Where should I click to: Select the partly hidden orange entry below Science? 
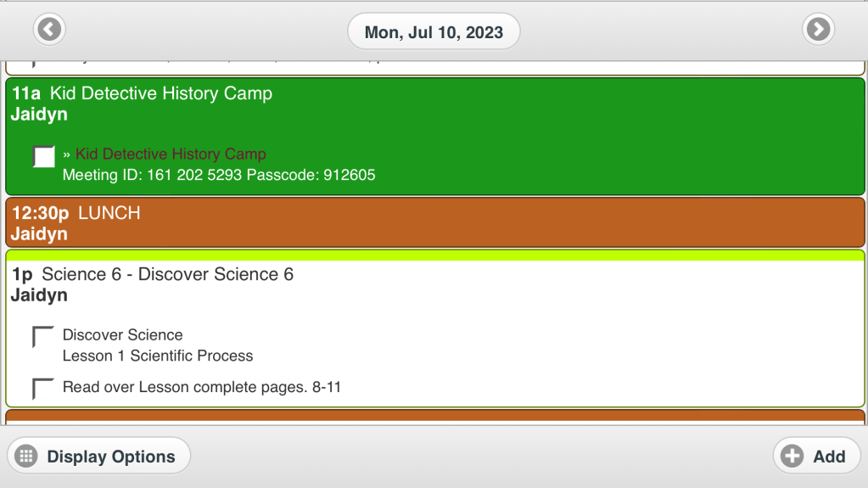click(x=434, y=417)
